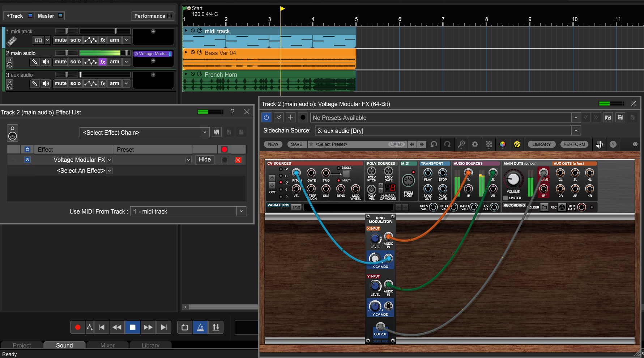Screen dimensions: 644x358
Task: Open the Performance panel button
Action: [153, 16]
